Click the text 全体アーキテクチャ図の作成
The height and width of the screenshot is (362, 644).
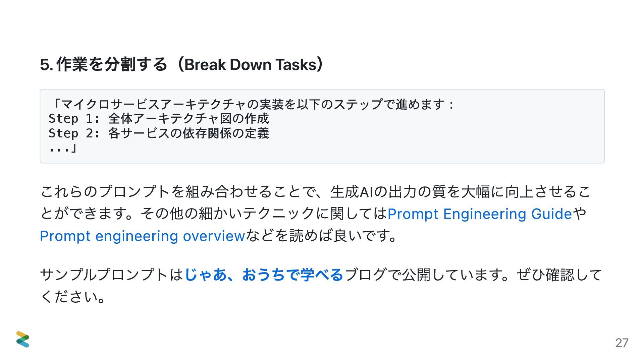[x=189, y=119]
